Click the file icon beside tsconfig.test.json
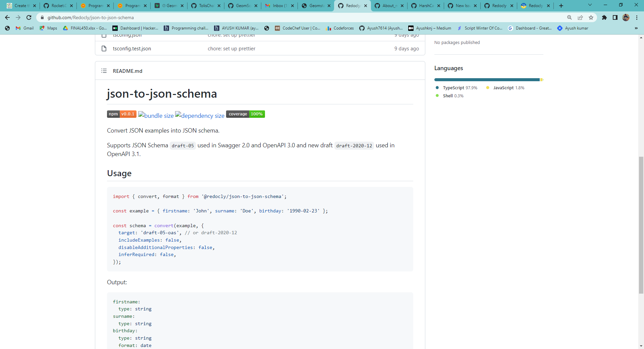Viewport: 644px width, 349px height. [104, 48]
